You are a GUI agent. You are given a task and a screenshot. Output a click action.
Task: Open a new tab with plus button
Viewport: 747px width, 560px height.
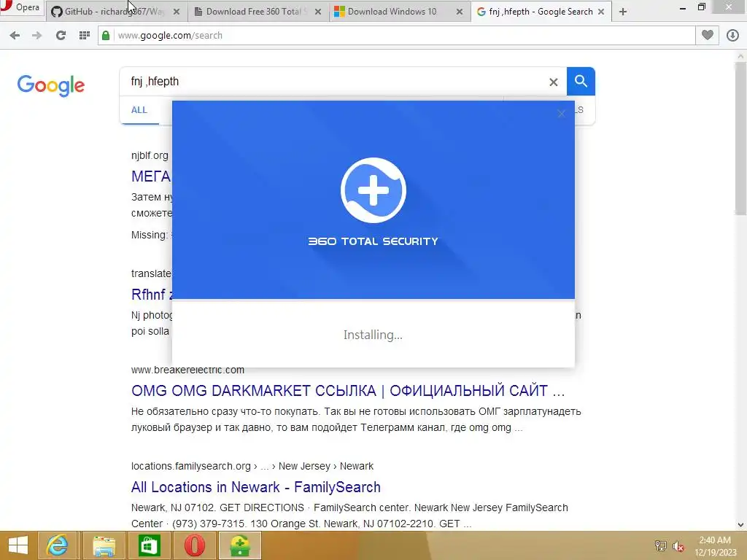(623, 12)
